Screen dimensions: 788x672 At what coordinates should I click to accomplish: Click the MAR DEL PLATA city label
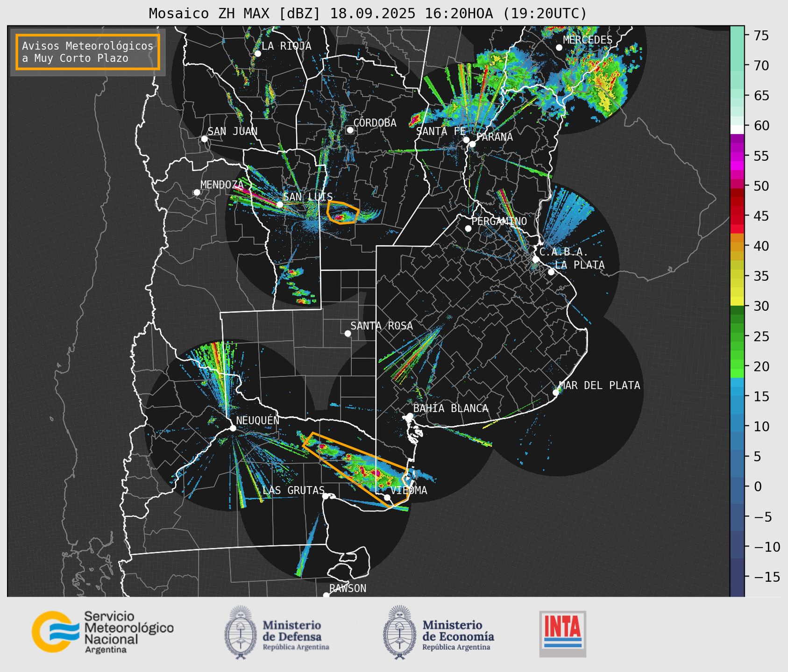point(599,386)
